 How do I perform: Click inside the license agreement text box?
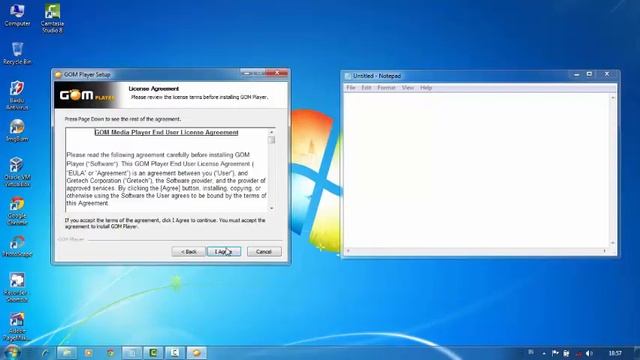click(x=167, y=170)
